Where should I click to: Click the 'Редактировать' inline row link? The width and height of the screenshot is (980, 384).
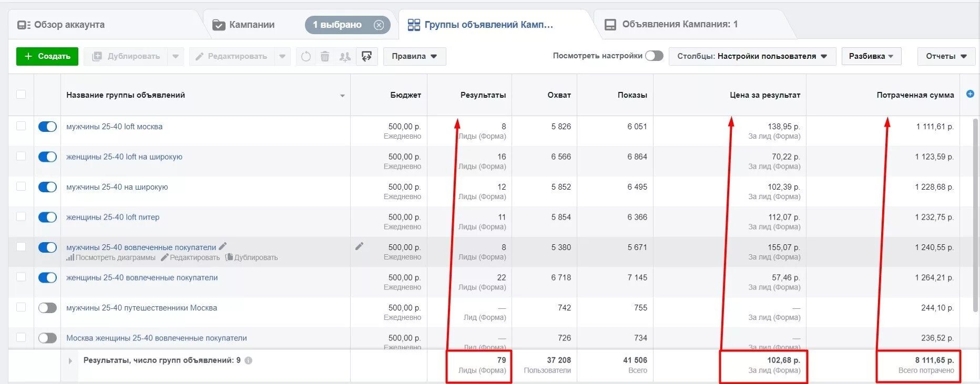190,257
